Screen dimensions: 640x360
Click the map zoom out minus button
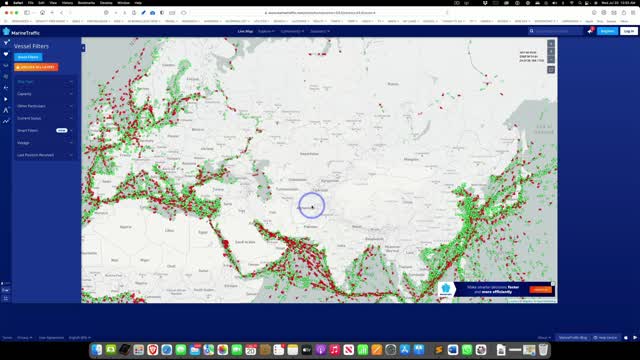tap(551, 60)
